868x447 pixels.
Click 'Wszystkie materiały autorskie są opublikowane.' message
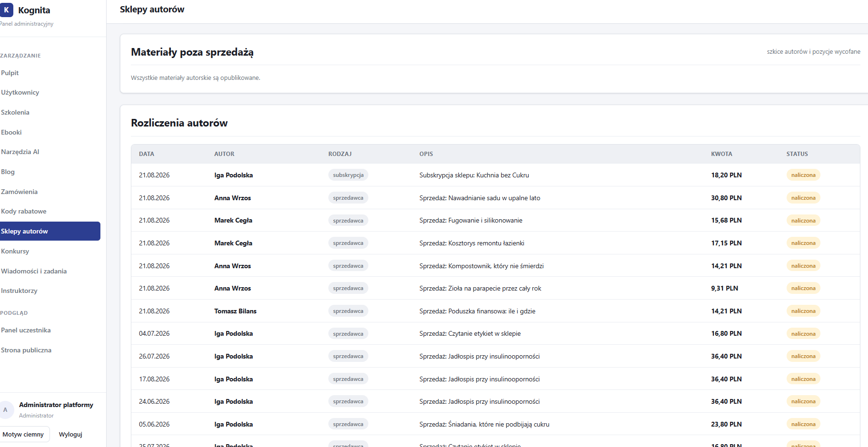(196, 78)
